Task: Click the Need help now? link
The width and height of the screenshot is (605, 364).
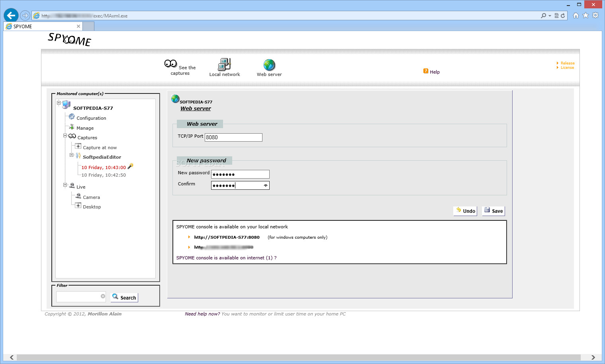Action: pyautogui.click(x=202, y=314)
